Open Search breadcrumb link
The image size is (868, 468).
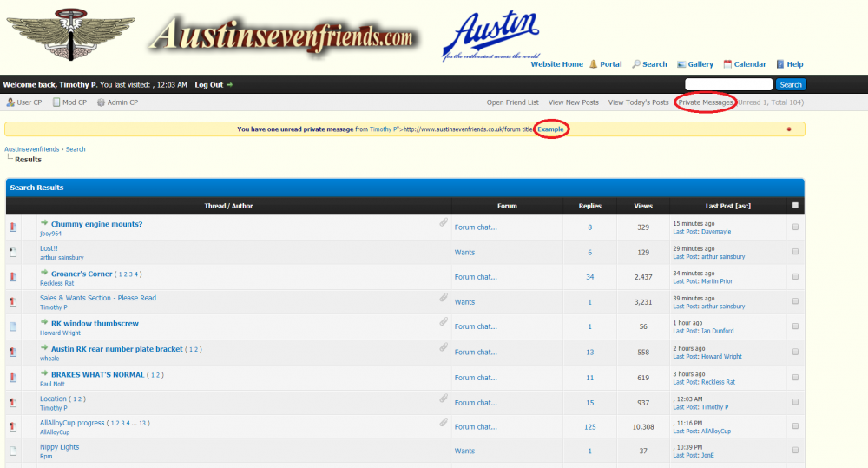76,149
